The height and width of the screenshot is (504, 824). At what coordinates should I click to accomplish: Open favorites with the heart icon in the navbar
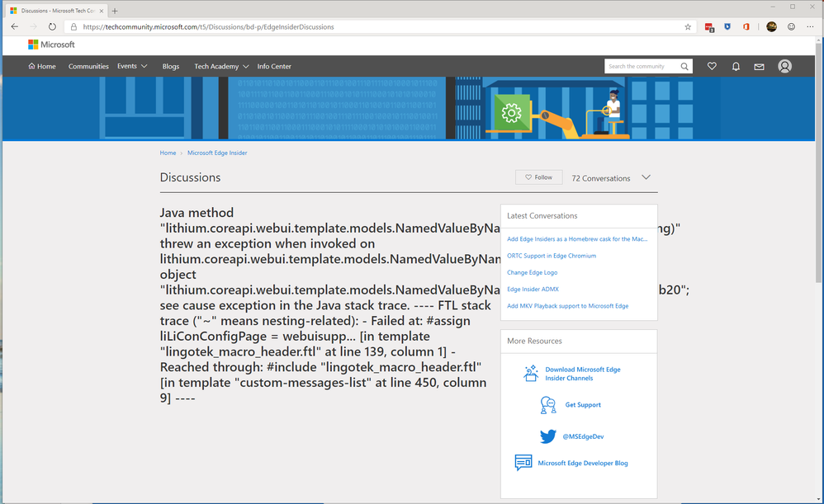pos(712,66)
